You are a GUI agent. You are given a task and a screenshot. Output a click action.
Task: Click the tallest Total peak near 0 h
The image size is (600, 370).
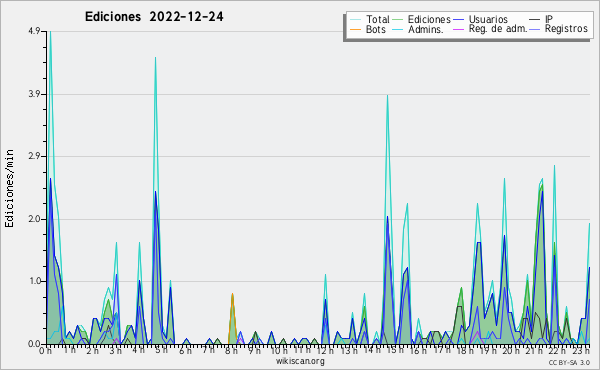51,32
